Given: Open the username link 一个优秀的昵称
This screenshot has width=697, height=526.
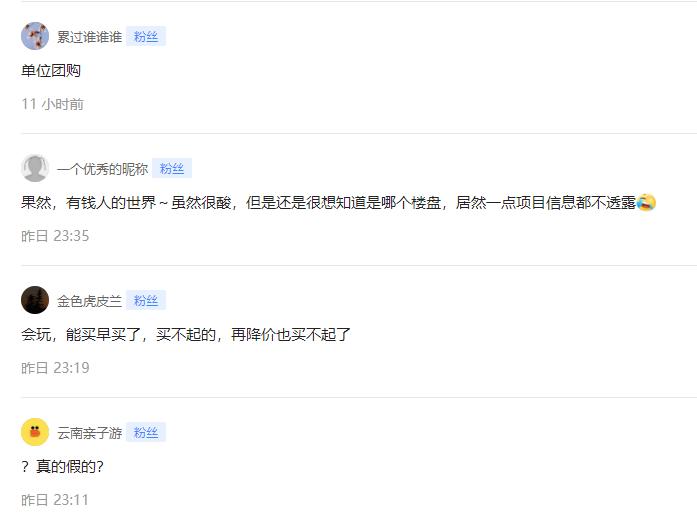Looking at the screenshot, I should point(102,169).
